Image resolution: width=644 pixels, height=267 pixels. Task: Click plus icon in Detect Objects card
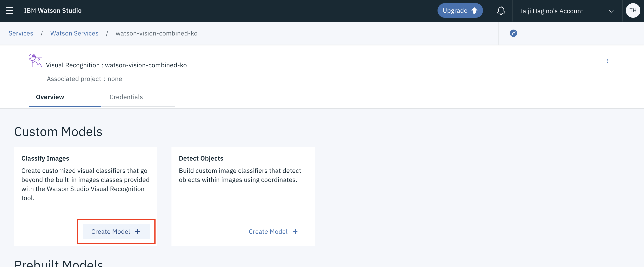(x=295, y=232)
